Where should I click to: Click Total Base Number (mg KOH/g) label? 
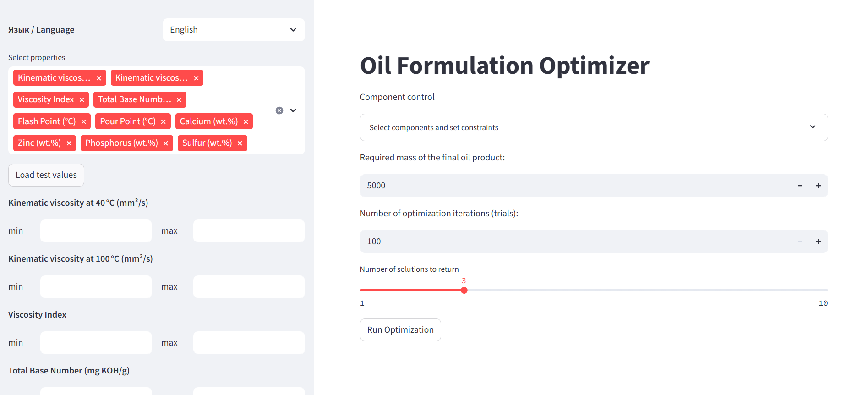(x=69, y=371)
